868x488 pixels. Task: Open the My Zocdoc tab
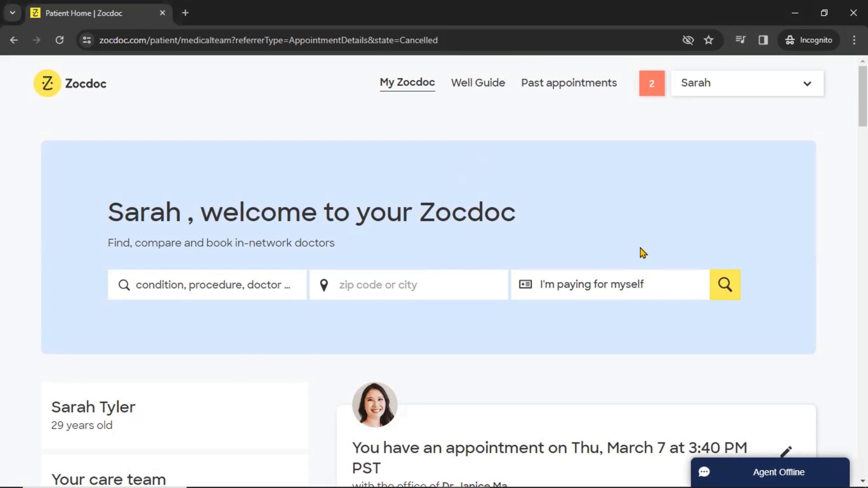click(x=406, y=82)
